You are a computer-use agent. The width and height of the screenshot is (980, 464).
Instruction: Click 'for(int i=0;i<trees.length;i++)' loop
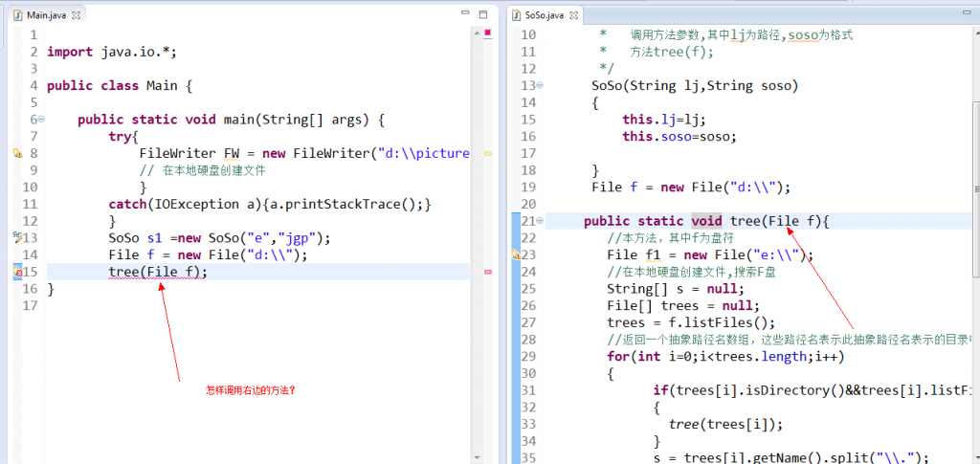tap(725, 357)
